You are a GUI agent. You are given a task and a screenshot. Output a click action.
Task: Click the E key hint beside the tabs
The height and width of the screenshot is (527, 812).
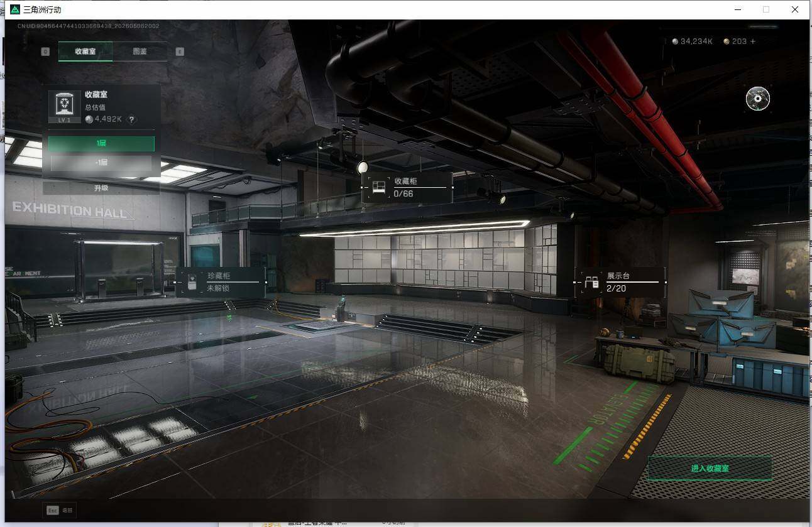coord(180,52)
